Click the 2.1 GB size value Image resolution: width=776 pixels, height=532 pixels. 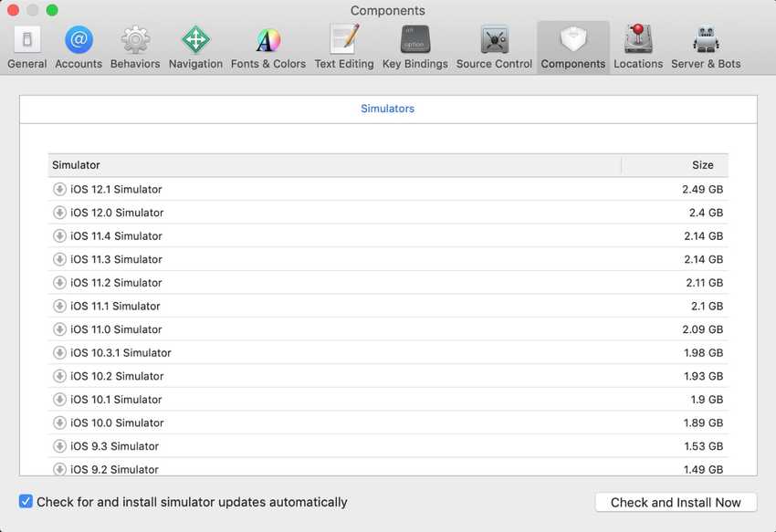pyautogui.click(x=708, y=306)
